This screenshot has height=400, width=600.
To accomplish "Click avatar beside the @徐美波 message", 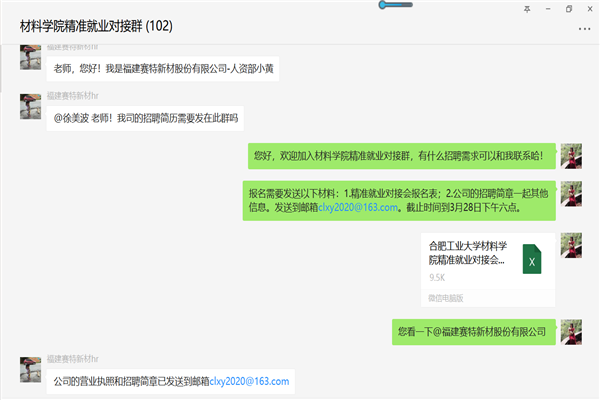I will pyautogui.click(x=30, y=108).
